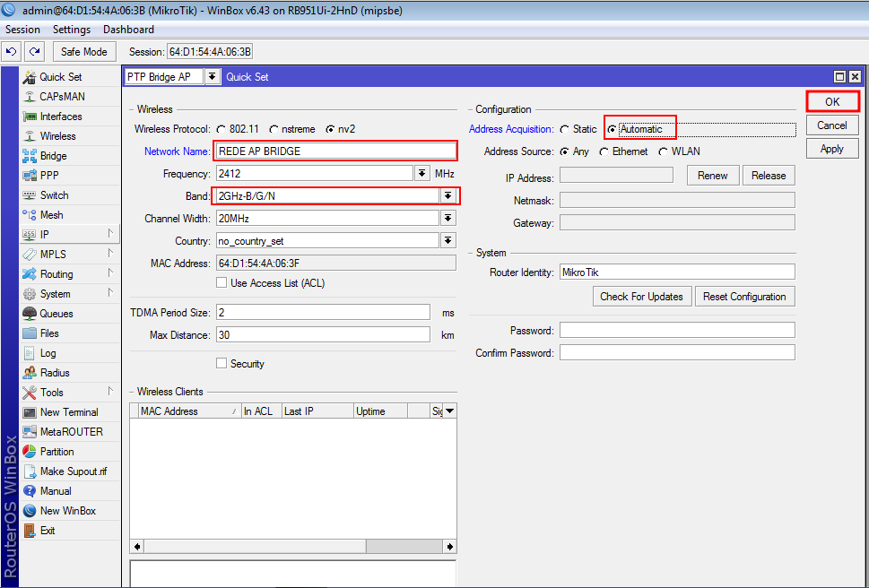
Task: Open the Settings menu
Action: pyautogui.click(x=72, y=30)
